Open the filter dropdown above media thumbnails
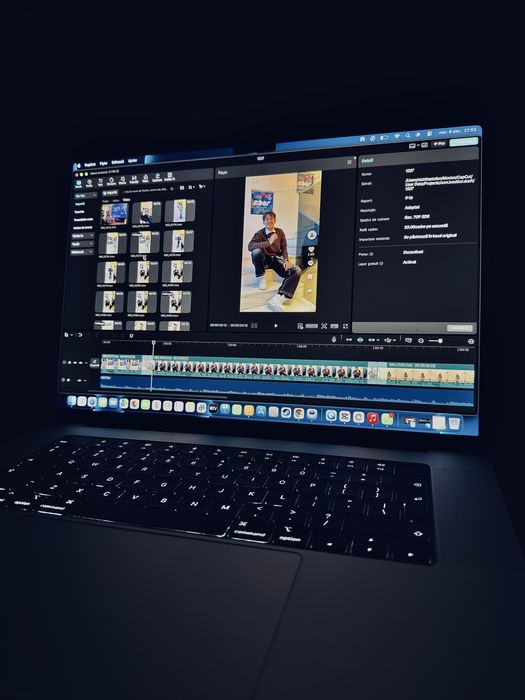 pyautogui.click(x=202, y=187)
